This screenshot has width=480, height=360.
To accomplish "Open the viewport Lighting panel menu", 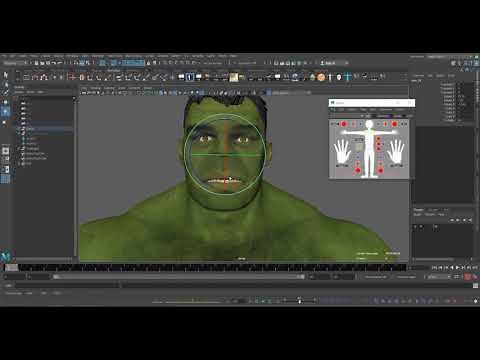I will click(x=110, y=88).
